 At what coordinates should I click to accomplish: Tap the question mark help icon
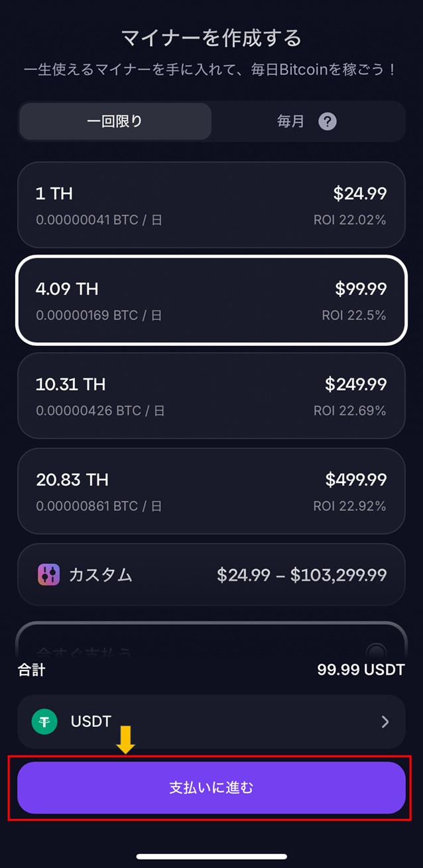(x=328, y=122)
